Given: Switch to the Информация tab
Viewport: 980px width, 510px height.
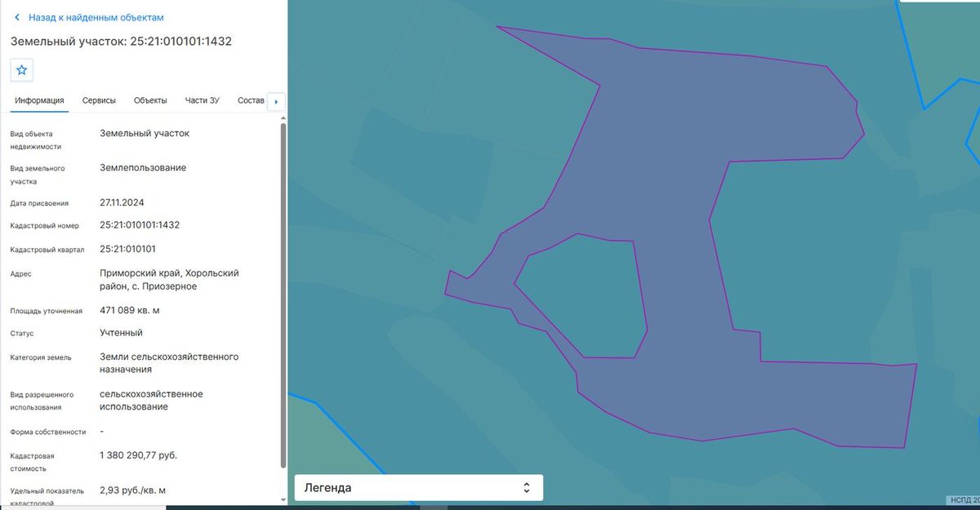Looking at the screenshot, I should pos(39,100).
